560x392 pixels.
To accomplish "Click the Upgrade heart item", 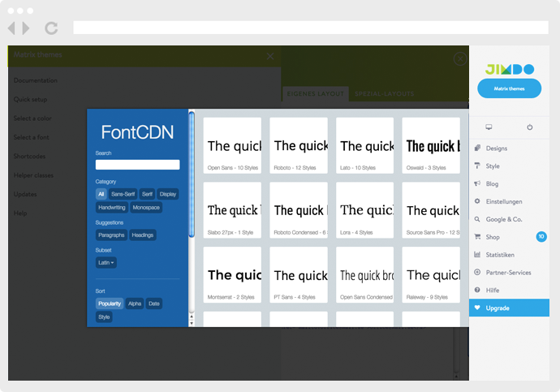I will click(510, 308).
